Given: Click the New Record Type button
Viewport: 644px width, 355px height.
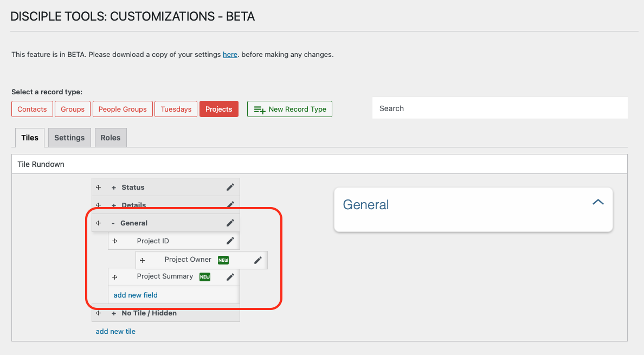Looking at the screenshot, I should click(x=289, y=109).
